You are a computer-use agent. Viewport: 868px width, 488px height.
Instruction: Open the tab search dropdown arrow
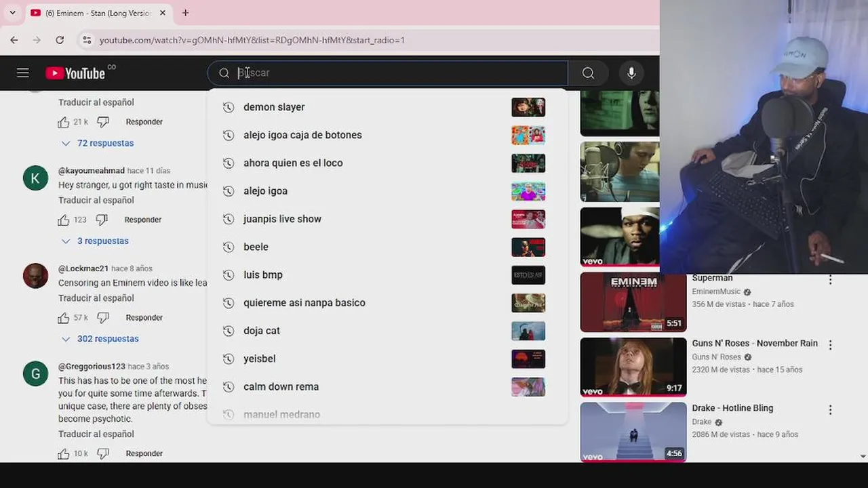pyautogui.click(x=12, y=12)
